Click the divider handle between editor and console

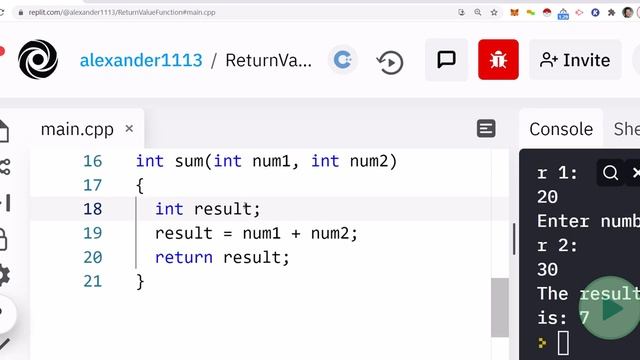click(514, 239)
